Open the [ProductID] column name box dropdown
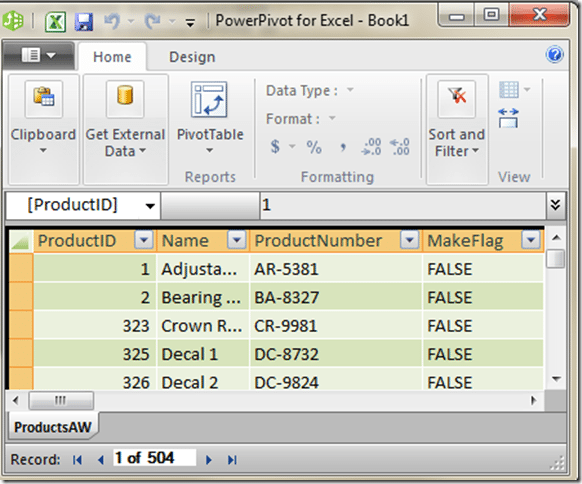This screenshot has height=484, width=582. pyautogui.click(x=150, y=206)
